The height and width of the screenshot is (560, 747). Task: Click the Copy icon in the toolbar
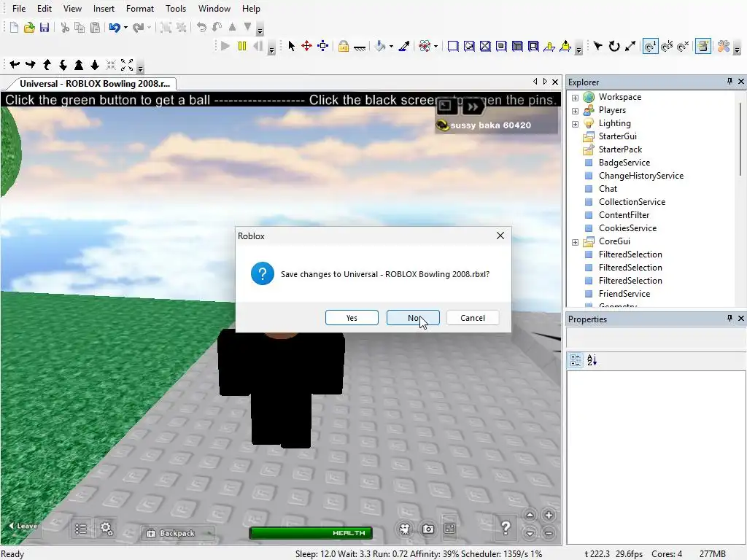[x=80, y=27]
